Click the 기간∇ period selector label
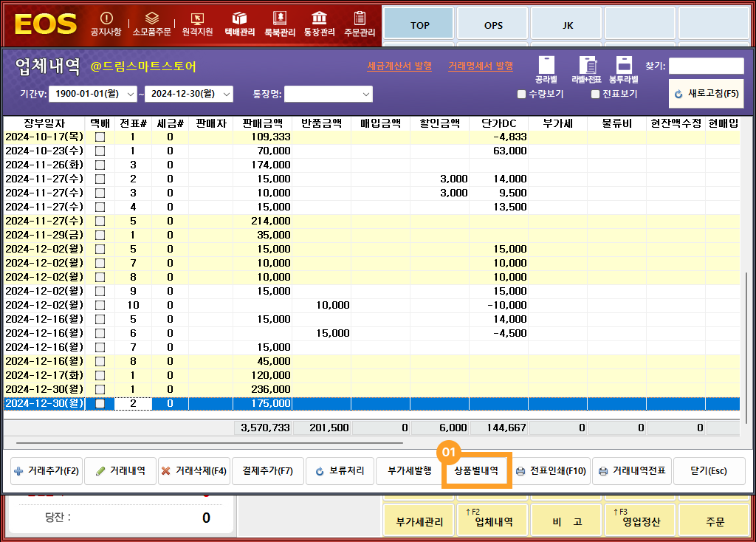Viewport: 756px width, 542px height. (33, 94)
